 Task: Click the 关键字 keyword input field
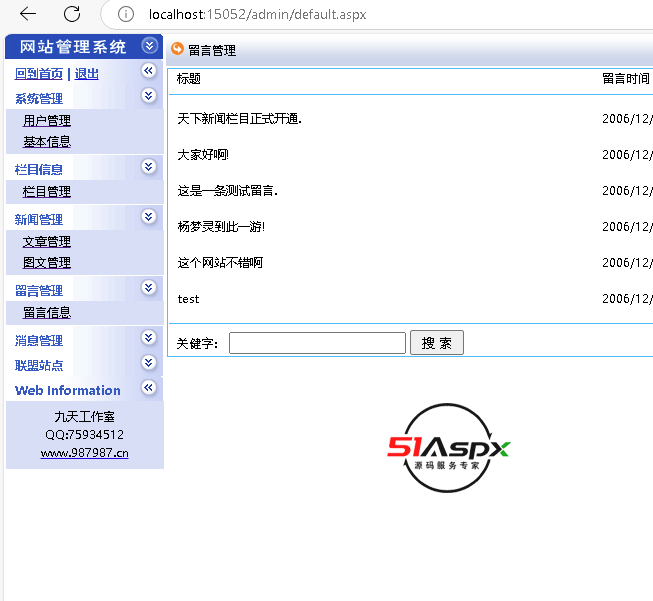[x=317, y=343]
